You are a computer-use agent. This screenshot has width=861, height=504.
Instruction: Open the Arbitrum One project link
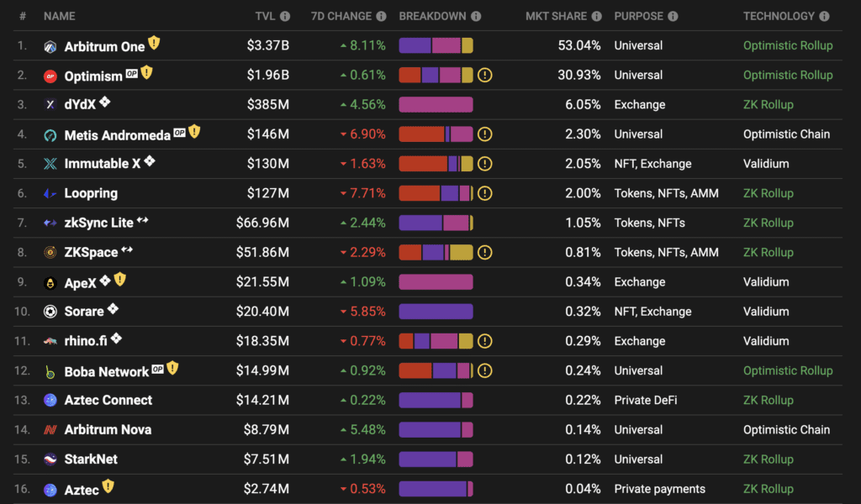(x=104, y=46)
